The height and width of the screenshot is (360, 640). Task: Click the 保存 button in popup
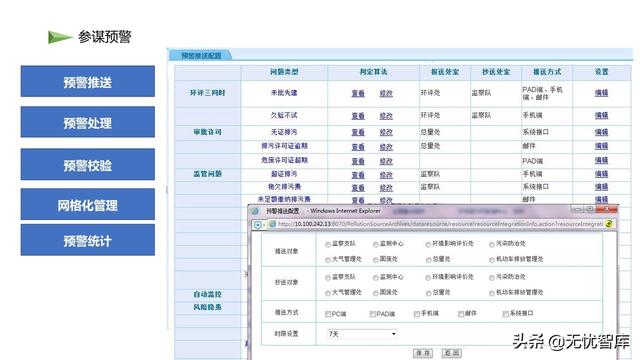(423, 353)
